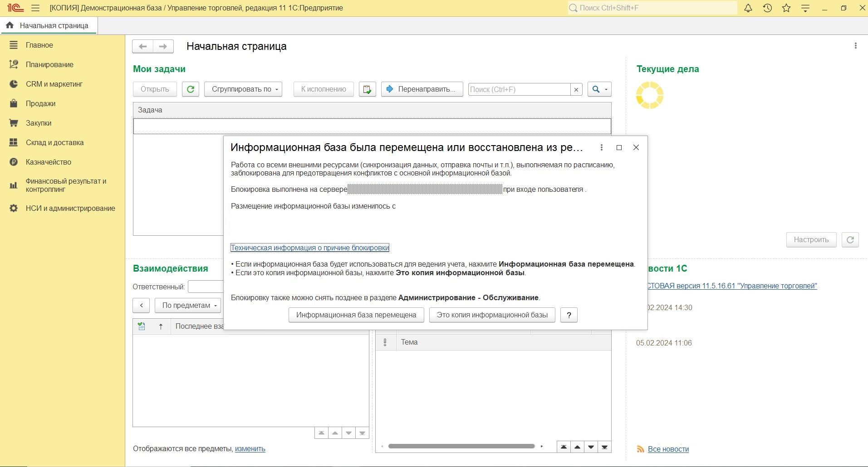
Task: Show the history clock icon in title bar
Action: click(x=767, y=8)
